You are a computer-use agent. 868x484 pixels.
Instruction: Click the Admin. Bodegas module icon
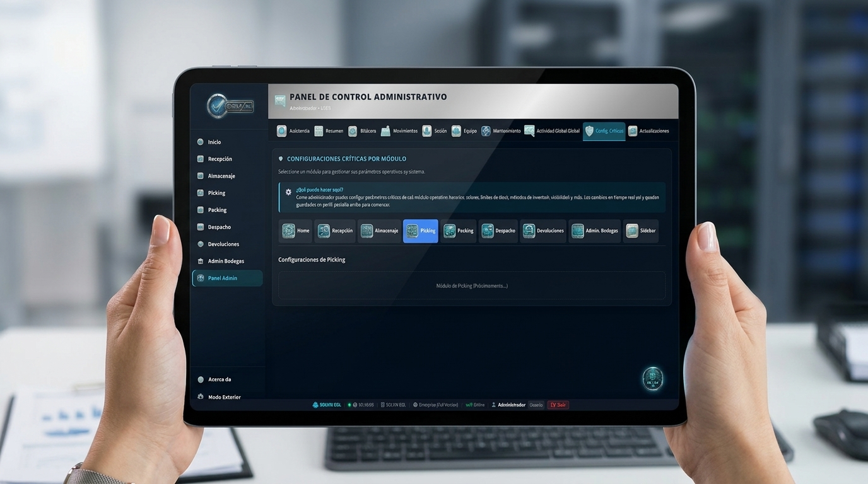577,231
